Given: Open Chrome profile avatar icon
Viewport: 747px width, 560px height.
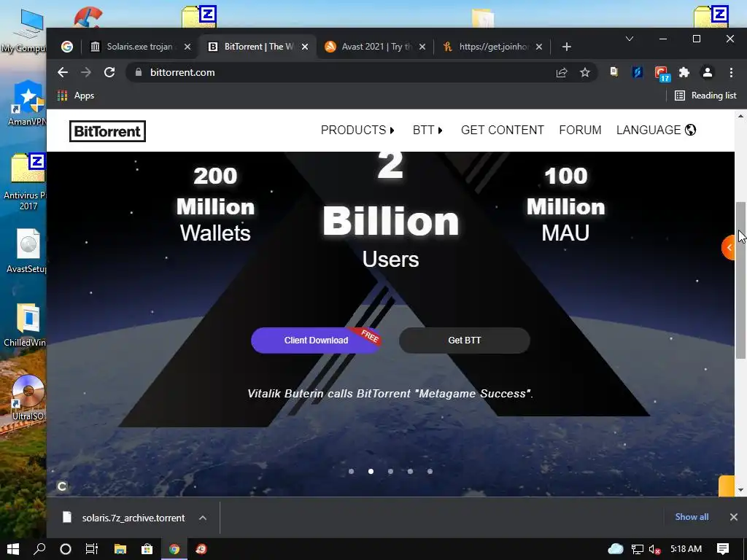Looking at the screenshot, I should (x=708, y=72).
